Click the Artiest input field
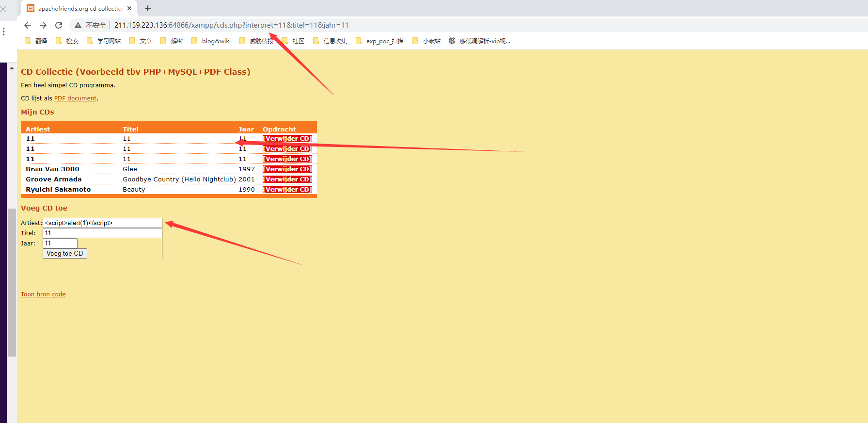This screenshot has width=868, height=423. pyautogui.click(x=102, y=223)
